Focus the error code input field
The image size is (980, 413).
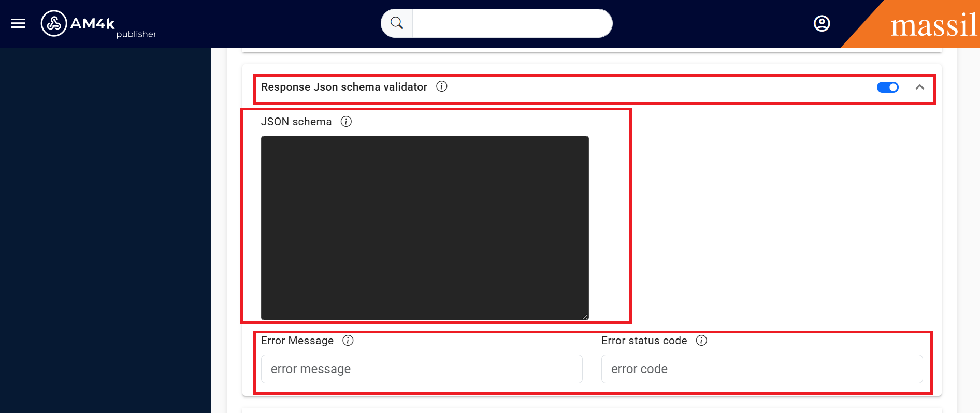pyautogui.click(x=761, y=369)
